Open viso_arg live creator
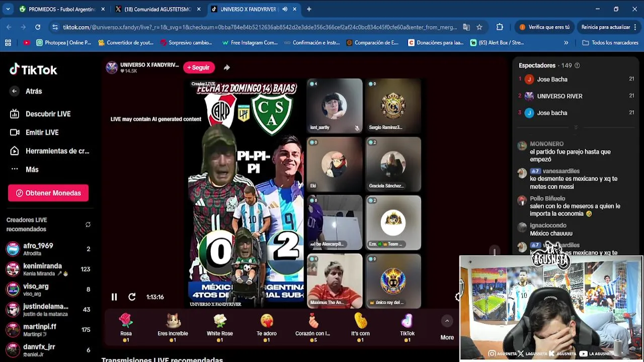Image resolution: width=644 pixels, height=362 pixels. pyautogui.click(x=48, y=290)
